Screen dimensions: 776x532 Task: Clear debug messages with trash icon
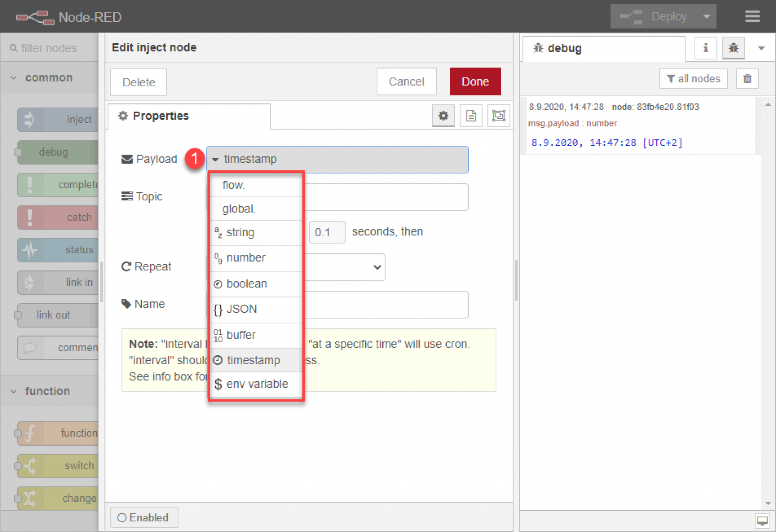[x=747, y=79]
